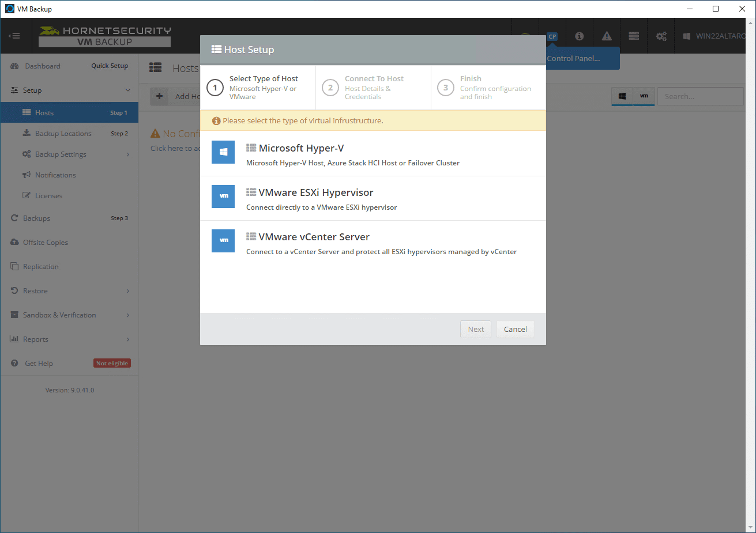Toggle the Windows Hyper-V host filter

[x=622, y=96]
